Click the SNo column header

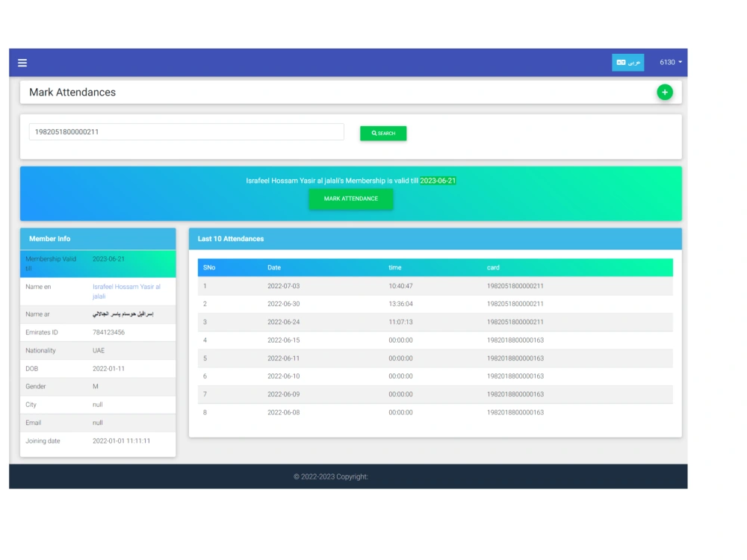click(x=209, y=267)
